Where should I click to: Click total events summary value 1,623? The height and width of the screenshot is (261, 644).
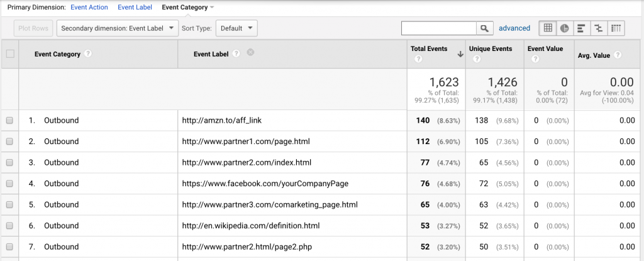point(444,82)
